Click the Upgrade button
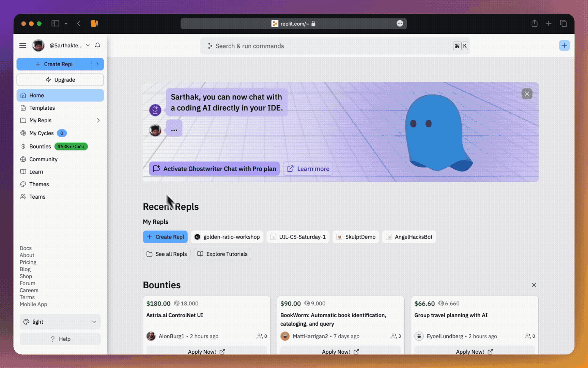Viewport: 588px width, 368px height. tap(60, 80)
